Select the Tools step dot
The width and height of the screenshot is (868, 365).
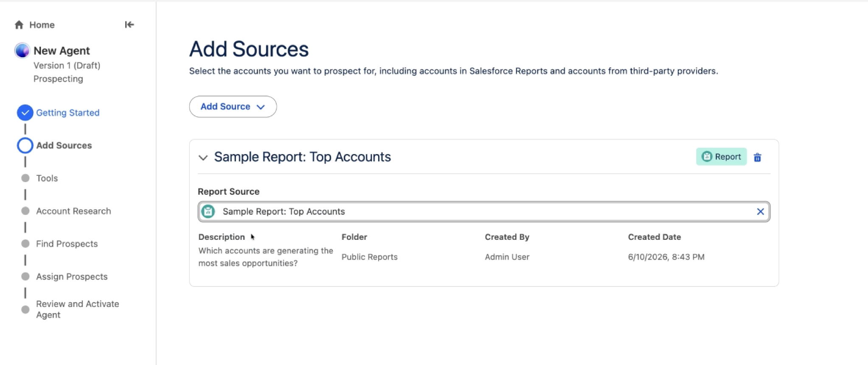(25, 178)
